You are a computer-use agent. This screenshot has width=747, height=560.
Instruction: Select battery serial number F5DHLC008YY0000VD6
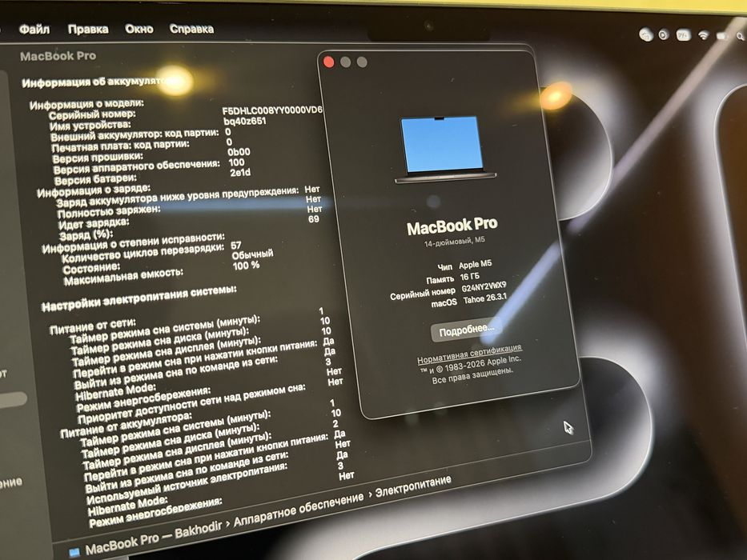click(x=272, y=110)
